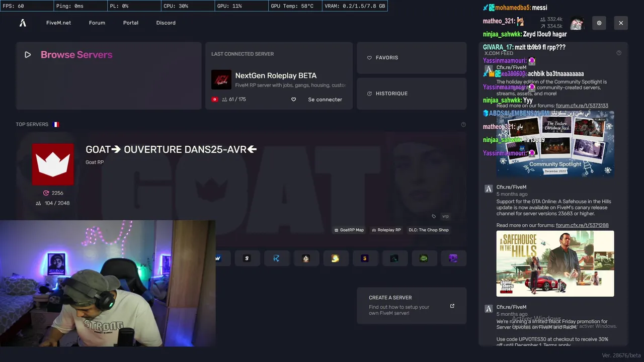Image resolution: width=644 pixels, height=362 pixels.
Task: Click the heart icon in Favoris button
Action: [x=369, y=58]
